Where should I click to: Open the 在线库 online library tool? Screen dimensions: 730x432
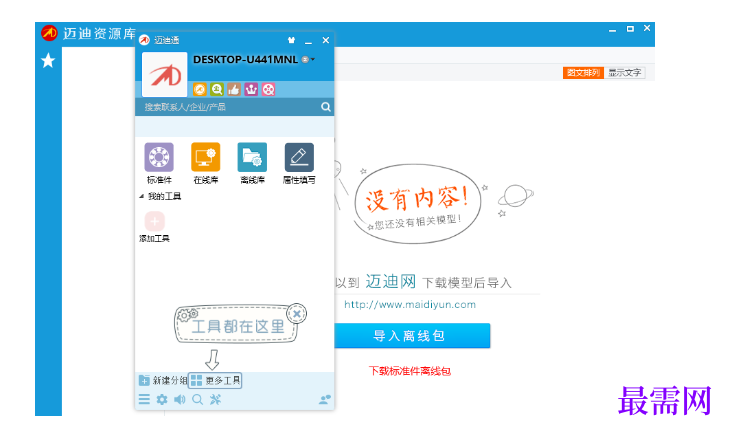(x=205, y=157)
